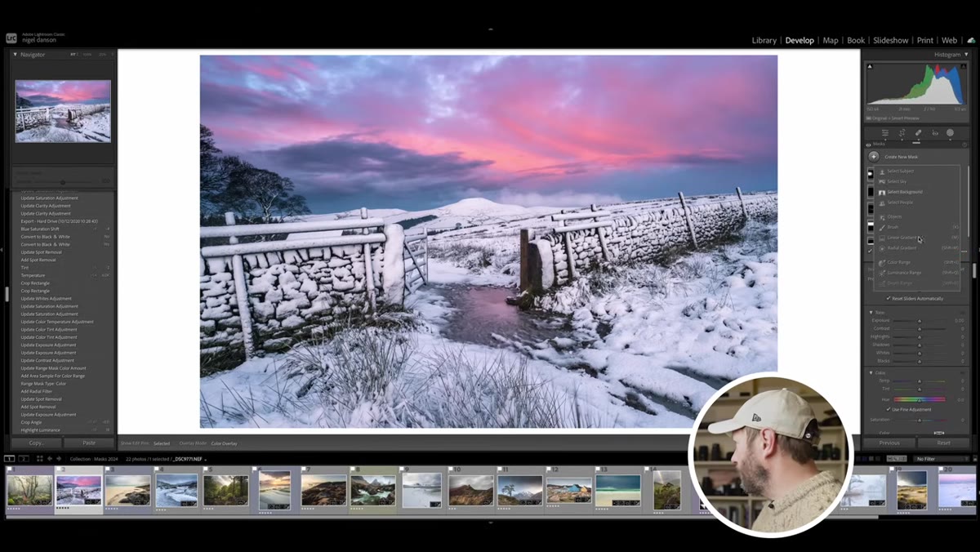Collapse the Tone section

point(871,312)
